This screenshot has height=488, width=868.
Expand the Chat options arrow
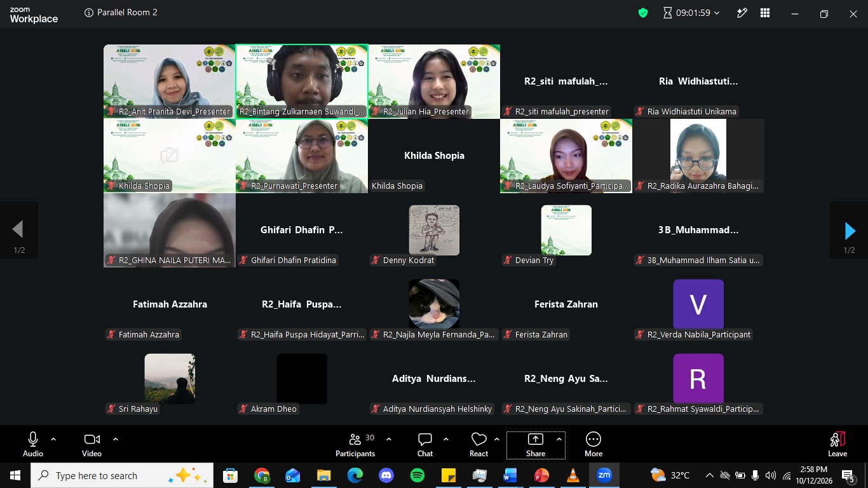point(446,439)
